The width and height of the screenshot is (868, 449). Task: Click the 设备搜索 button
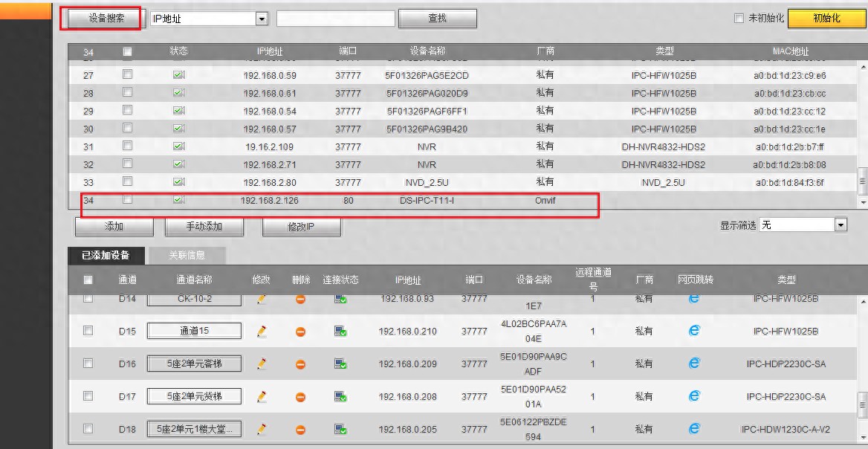(102, 18)
